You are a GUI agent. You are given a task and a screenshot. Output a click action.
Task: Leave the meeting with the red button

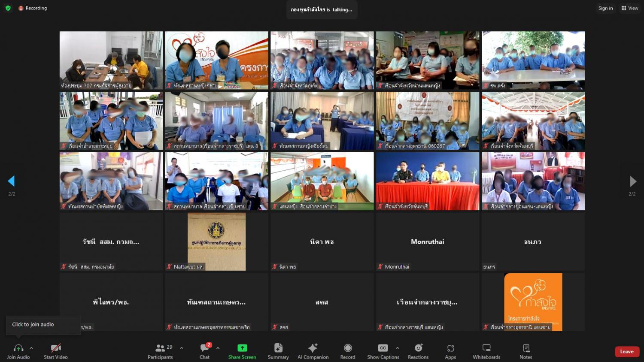[627, 352]
